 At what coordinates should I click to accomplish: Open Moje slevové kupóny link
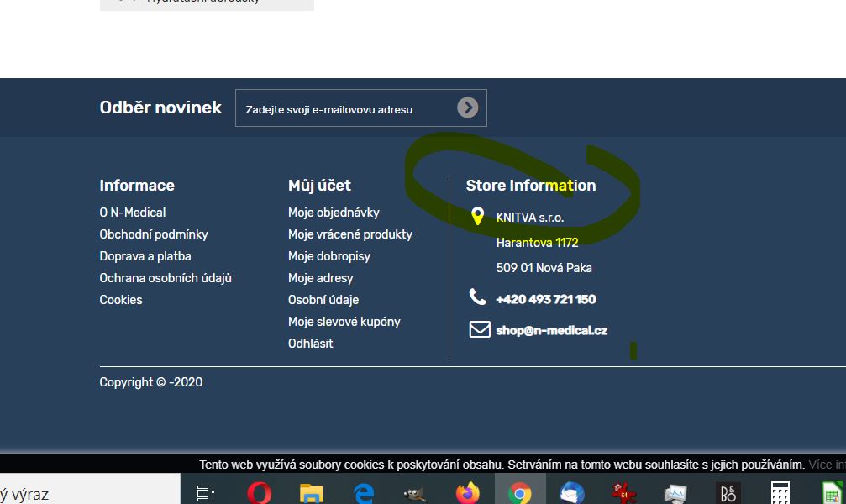(x=344, y=322)
